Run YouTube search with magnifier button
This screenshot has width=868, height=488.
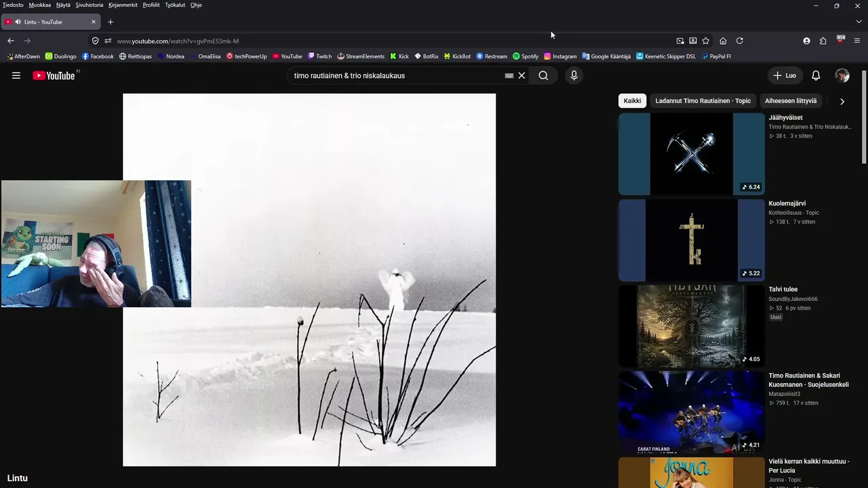tap(543, 75)
